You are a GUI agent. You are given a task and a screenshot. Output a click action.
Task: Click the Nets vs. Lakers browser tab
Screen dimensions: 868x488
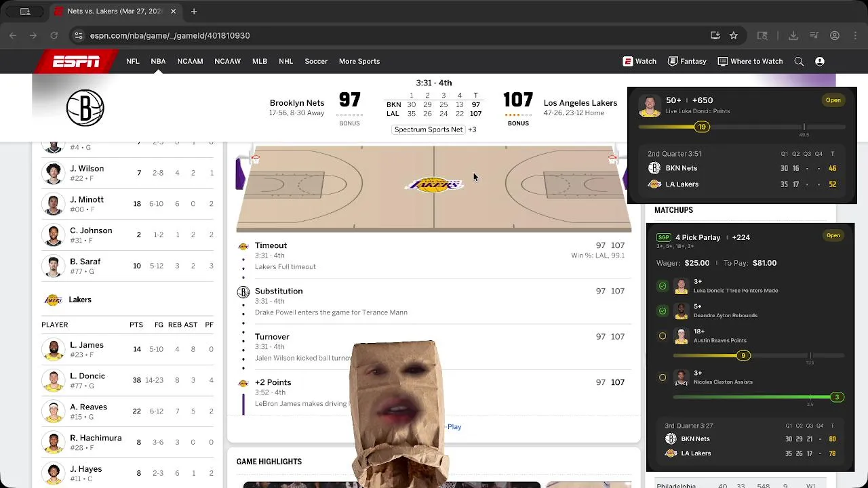click(115, 12)
